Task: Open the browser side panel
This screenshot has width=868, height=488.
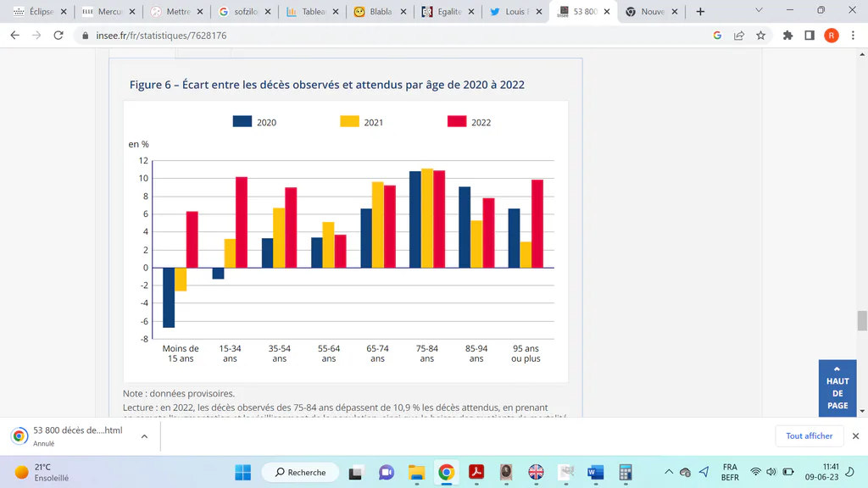Action: pyautogui.click(x=810, y=36)
